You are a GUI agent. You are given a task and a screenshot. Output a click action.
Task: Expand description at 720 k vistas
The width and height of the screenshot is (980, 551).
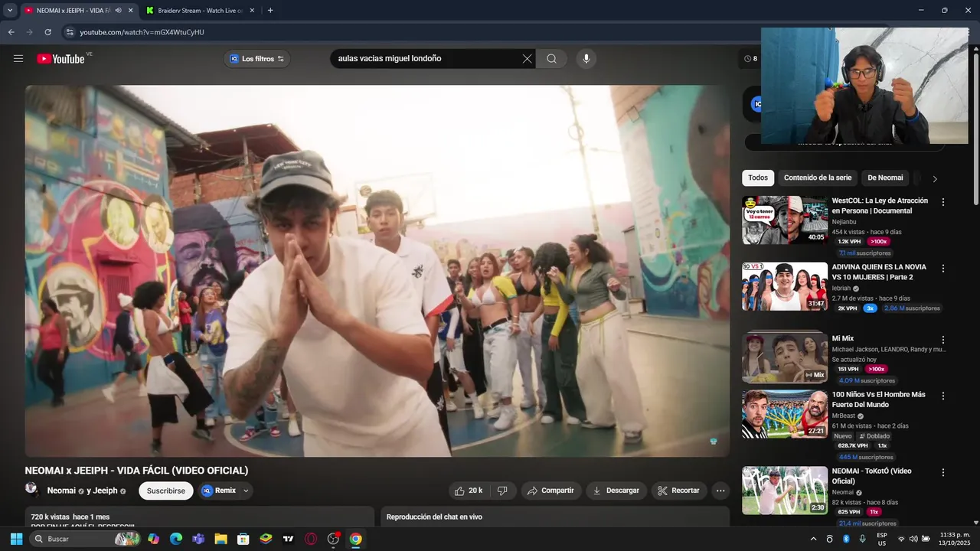click(199, 517)
